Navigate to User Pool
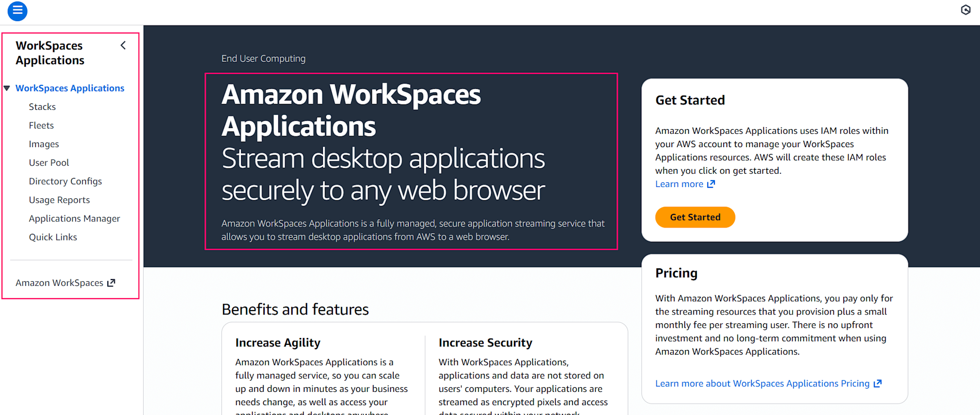This screenshot has height=415, width=980. click(x=49, y=162)
